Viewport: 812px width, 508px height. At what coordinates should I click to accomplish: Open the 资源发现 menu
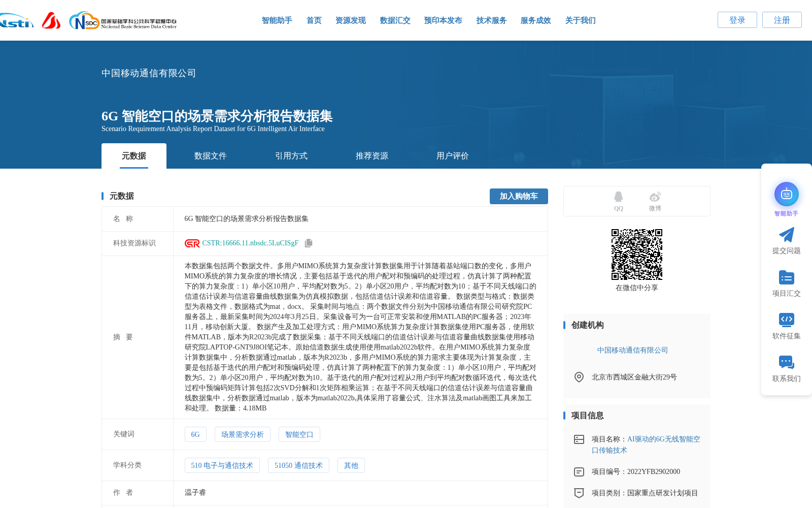351,20
